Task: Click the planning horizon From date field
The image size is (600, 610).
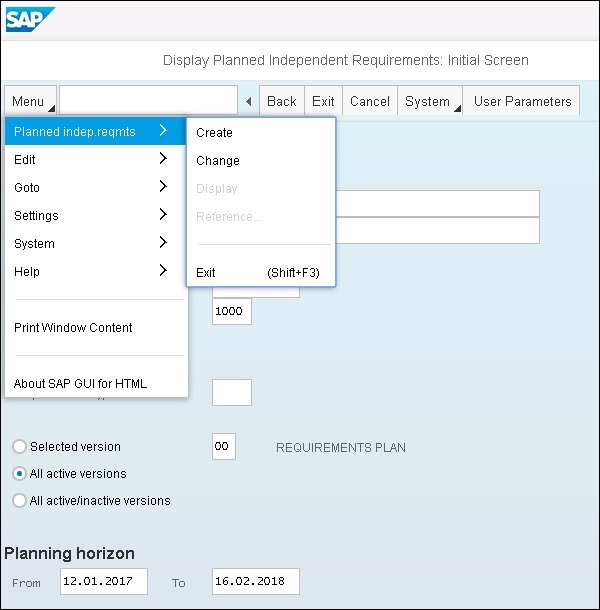Action: point(103,582)
